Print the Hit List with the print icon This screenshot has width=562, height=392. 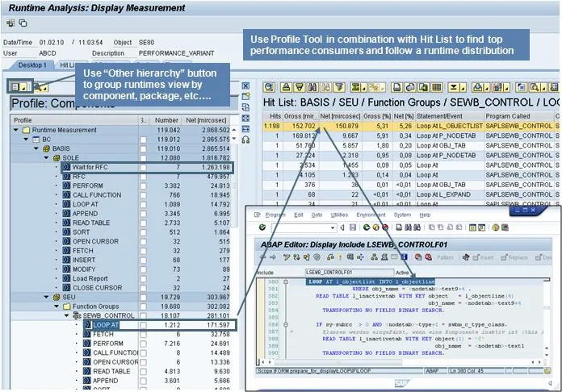[x=396, y=87]
